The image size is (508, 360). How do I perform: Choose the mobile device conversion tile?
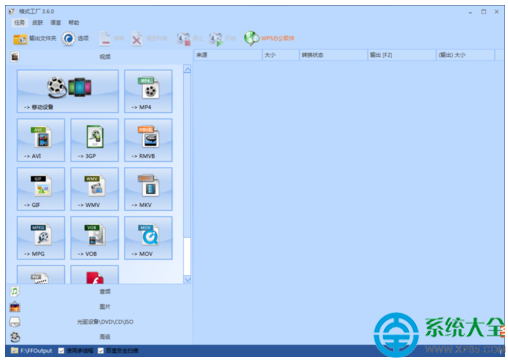(68, 91)
